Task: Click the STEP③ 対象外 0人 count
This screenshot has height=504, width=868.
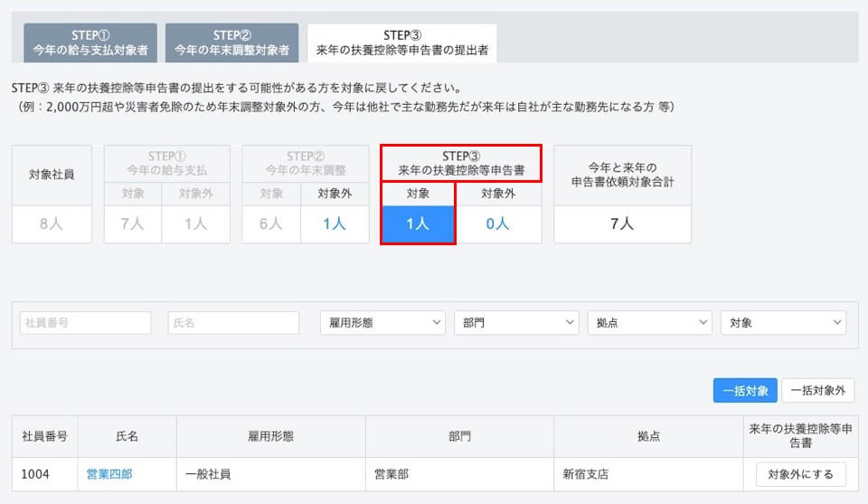Action: (x=497, y=224)
